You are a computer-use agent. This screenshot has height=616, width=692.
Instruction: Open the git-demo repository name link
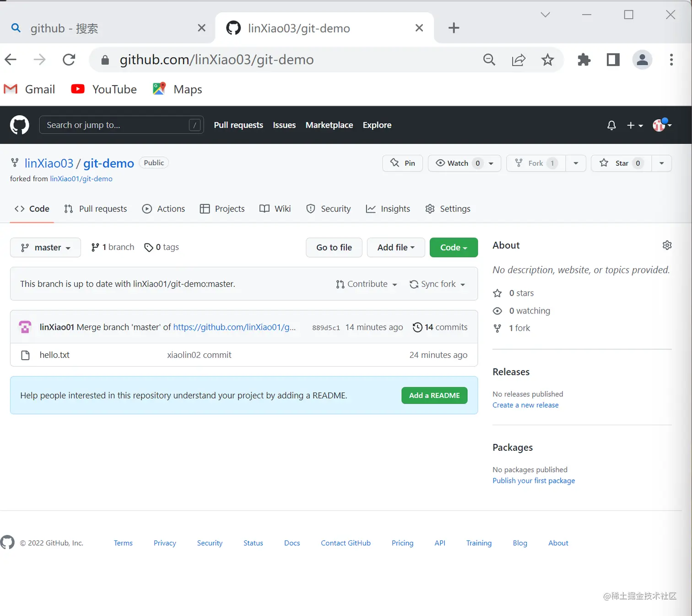tap(108, 163)
